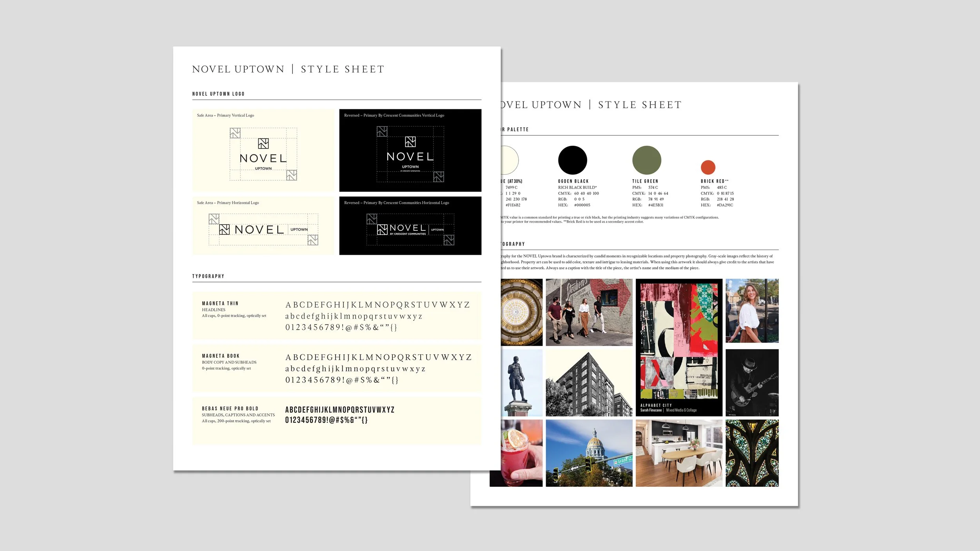This screenshot has height=551, width=980.
Task: Click the capitol dome with street sign photo
Action: pyautogui.click(x=589, y=453)
